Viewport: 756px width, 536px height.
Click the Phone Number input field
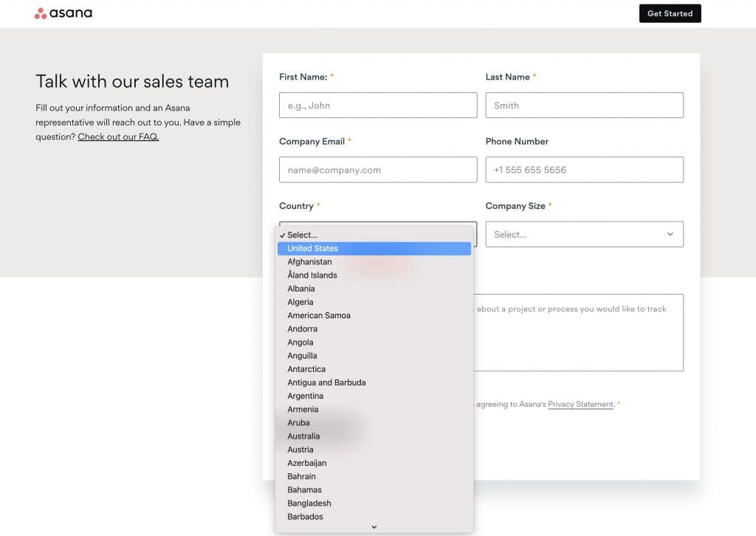click(585, 170)
